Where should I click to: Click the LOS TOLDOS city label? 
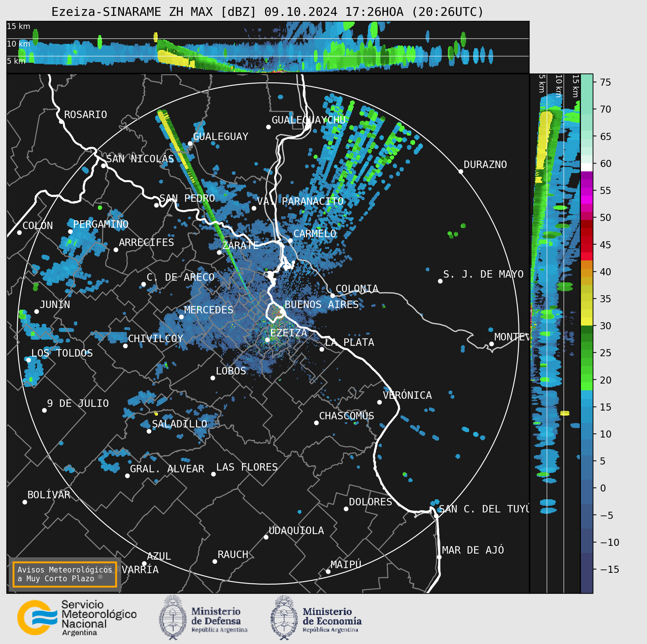pos(62,353)
